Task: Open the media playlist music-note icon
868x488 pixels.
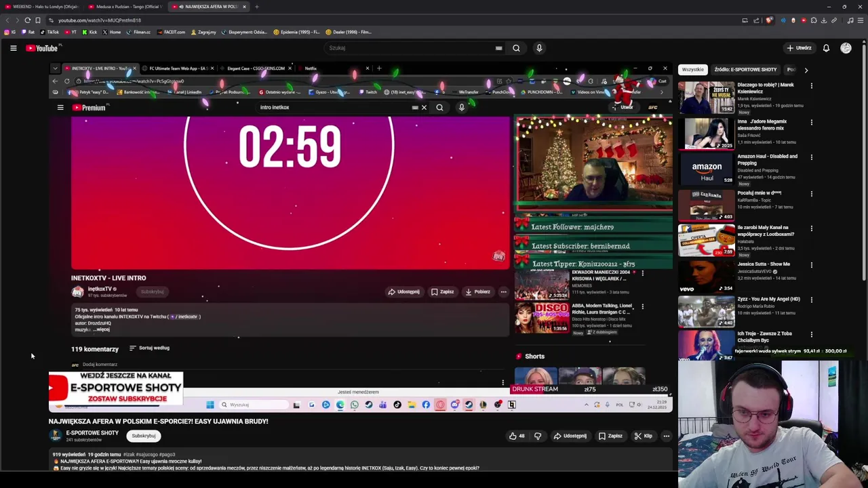Action: 850,20
